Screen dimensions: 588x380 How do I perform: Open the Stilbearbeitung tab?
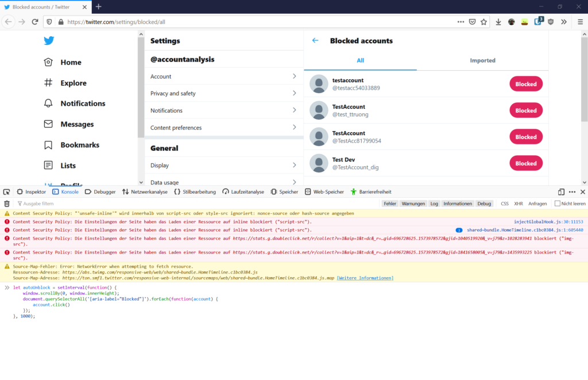coord(195,192)
